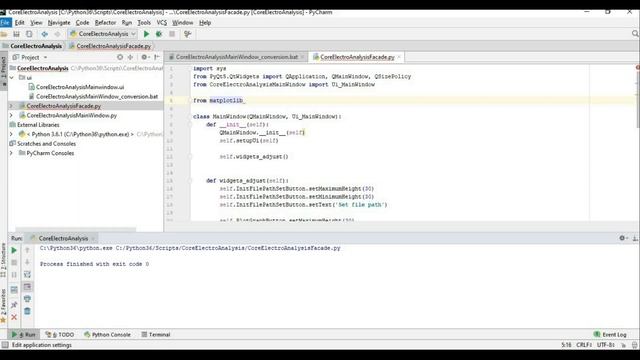Hide the Project panel with the hide icon

(157, 57)
